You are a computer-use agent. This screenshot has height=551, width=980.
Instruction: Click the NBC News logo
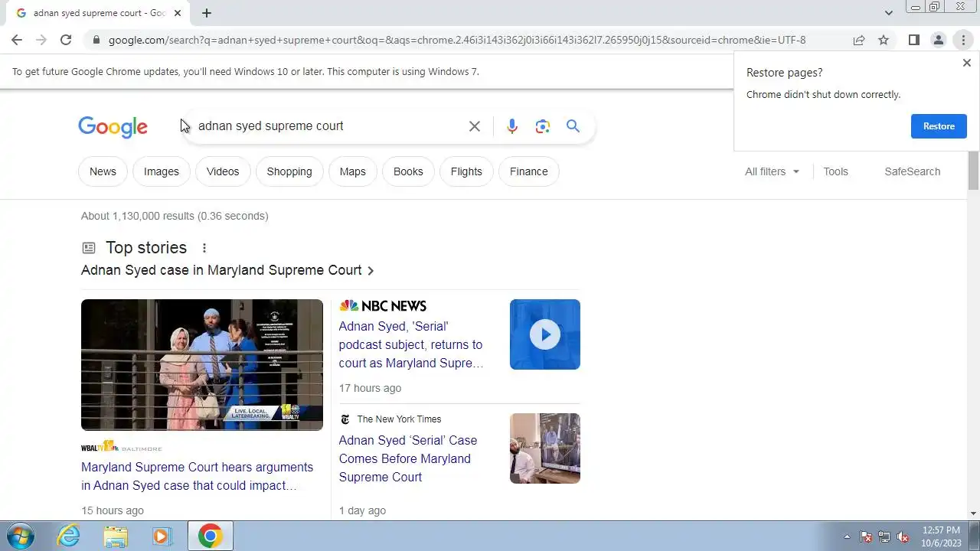(x=383, y=305)
